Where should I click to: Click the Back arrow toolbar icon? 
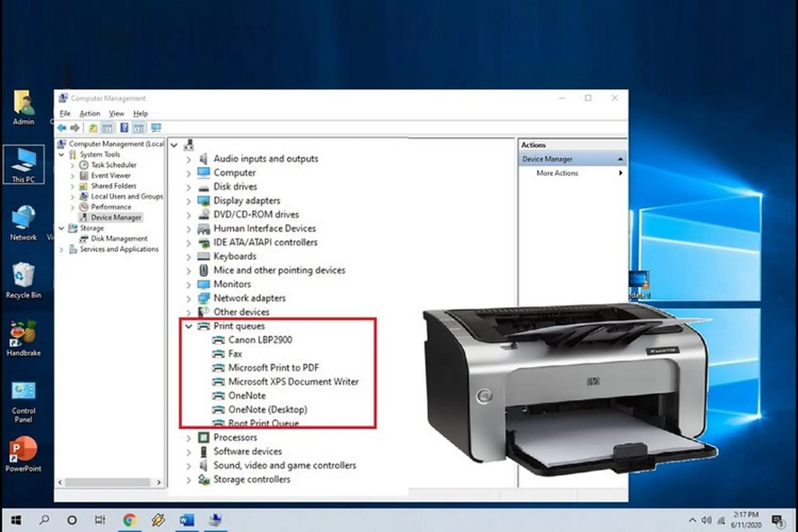[62, 128]
